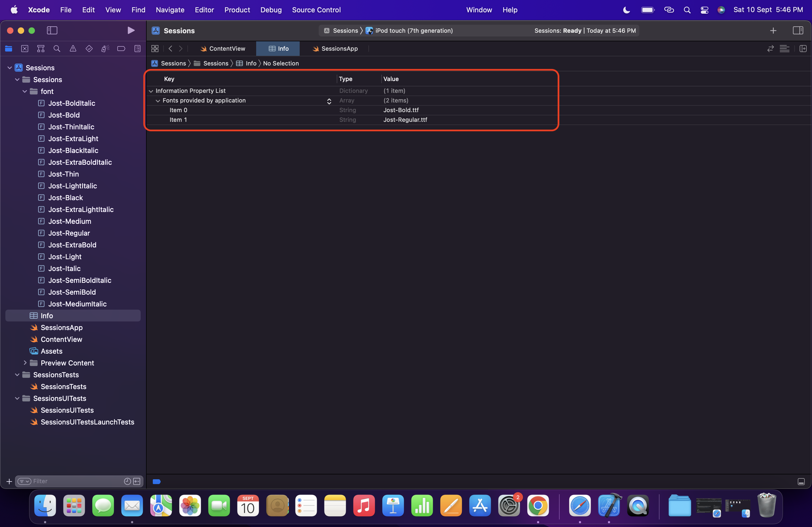The height and width of the screenshot is (527, 812).
Task: Toggle the right inspector panel
Action: pyautogui.click(x=798, y=30)
